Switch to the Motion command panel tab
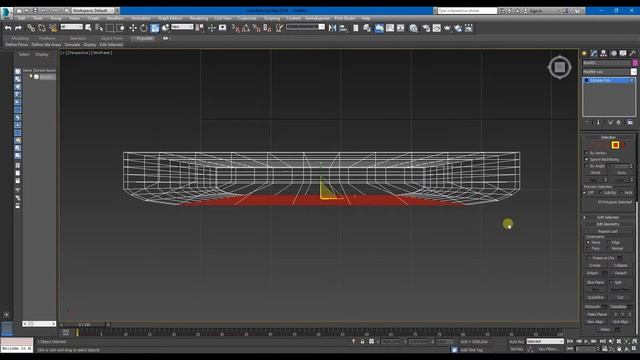The width and height of the screenshot is (640, 360). click(613, 53)
